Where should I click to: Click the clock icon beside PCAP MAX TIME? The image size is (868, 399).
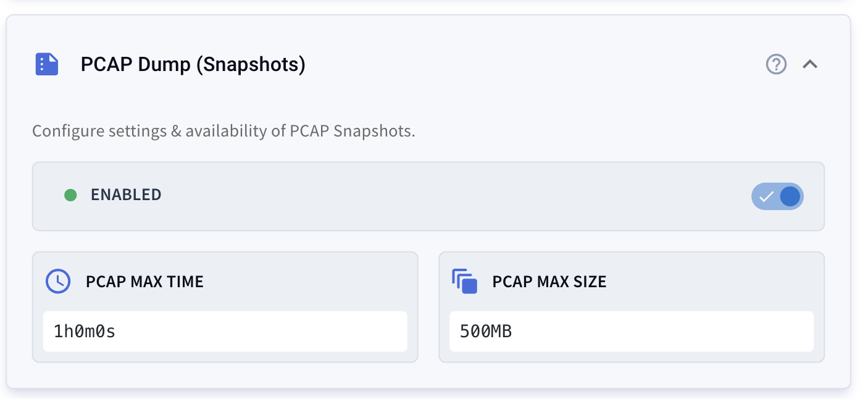click(x=57, y=281)
